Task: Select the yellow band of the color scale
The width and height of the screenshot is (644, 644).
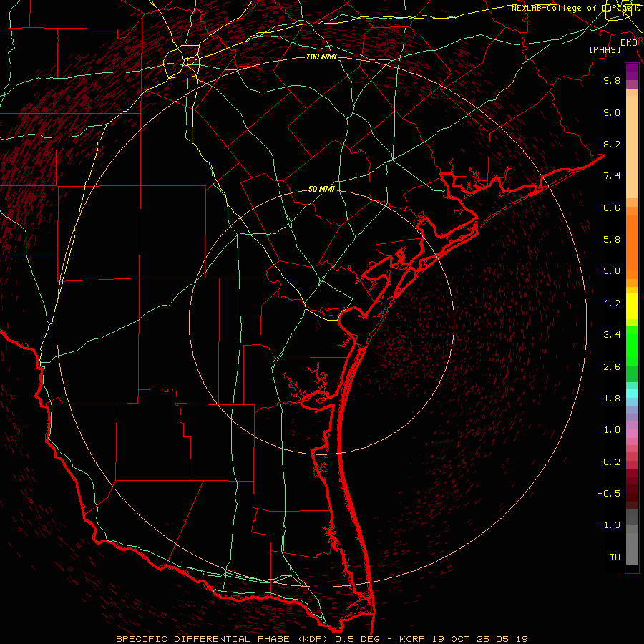Action: [x=632, y=306]
